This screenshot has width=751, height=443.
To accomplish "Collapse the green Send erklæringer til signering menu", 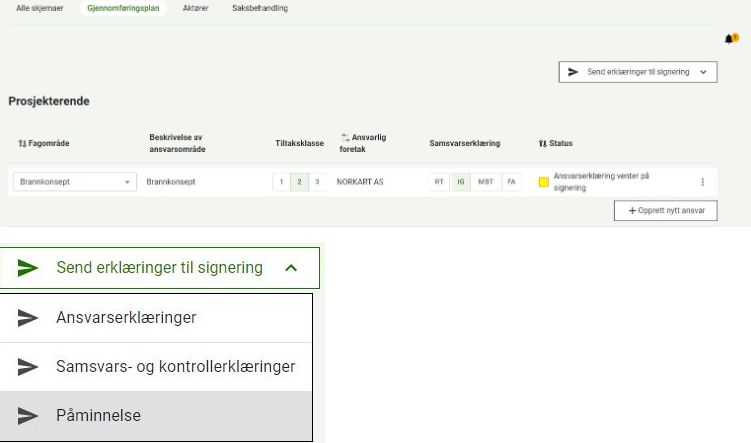I will pos(290,268).
